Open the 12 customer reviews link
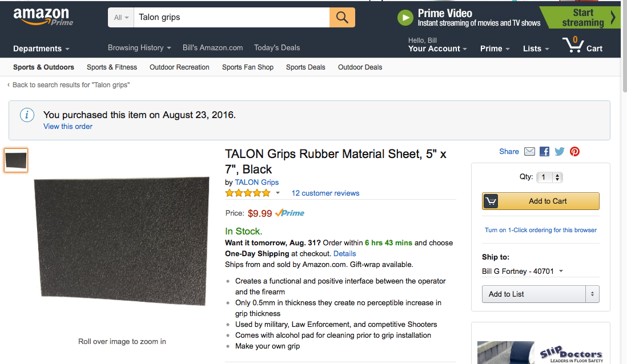The width and height of the screenshot is (627, 364). click(325, 193)
